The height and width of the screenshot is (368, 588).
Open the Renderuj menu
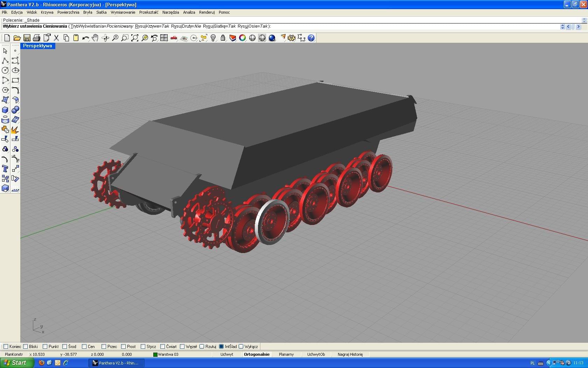coord(207,12)
